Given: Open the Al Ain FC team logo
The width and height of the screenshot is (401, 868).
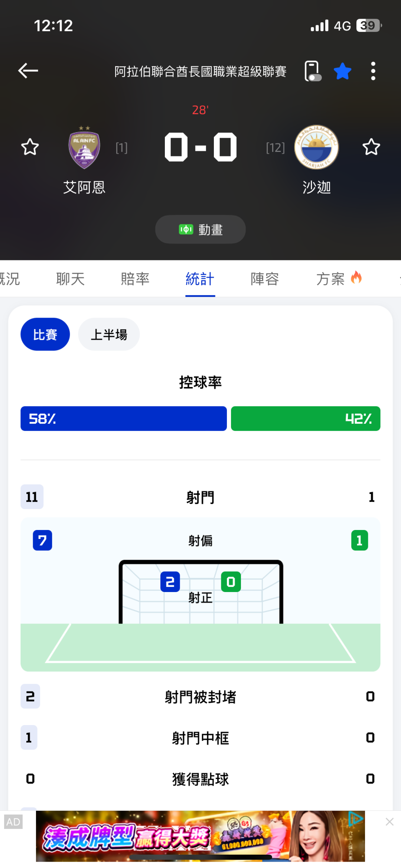Looking at the screenshot, I should click(x=84, y=148).
